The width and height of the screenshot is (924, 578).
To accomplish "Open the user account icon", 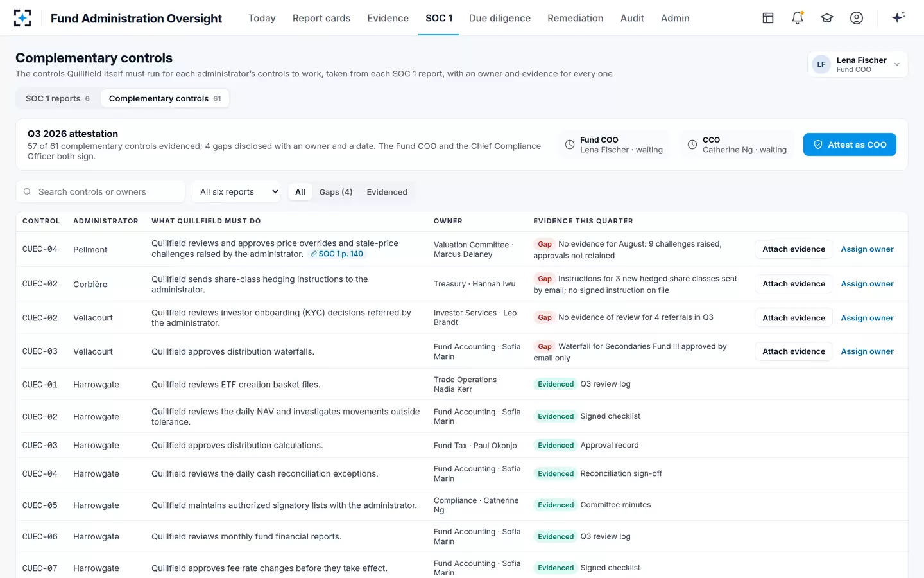I will coord(857,18).
